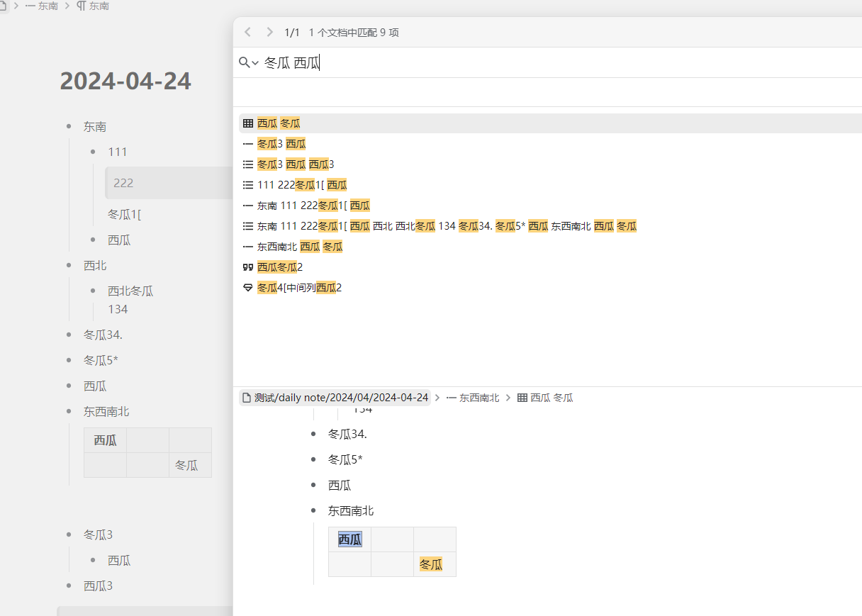Click the search field containing 冬瓜 西瓜

click(x=496, y=63)
